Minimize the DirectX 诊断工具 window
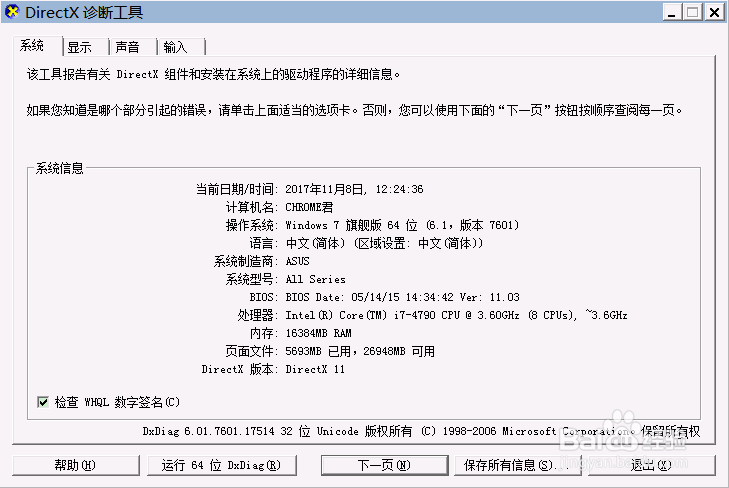The image size is (729, 488). tap(672, 12)
